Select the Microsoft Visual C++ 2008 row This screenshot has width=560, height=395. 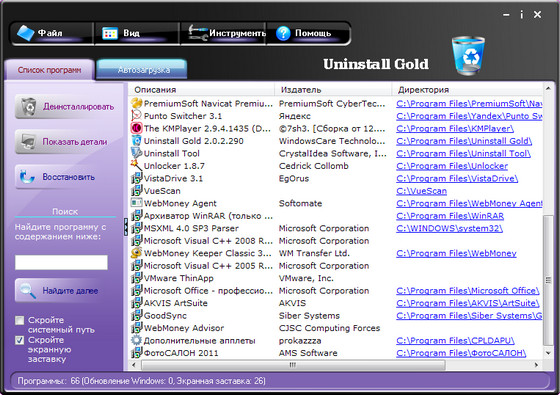click(x=335, y=240)
